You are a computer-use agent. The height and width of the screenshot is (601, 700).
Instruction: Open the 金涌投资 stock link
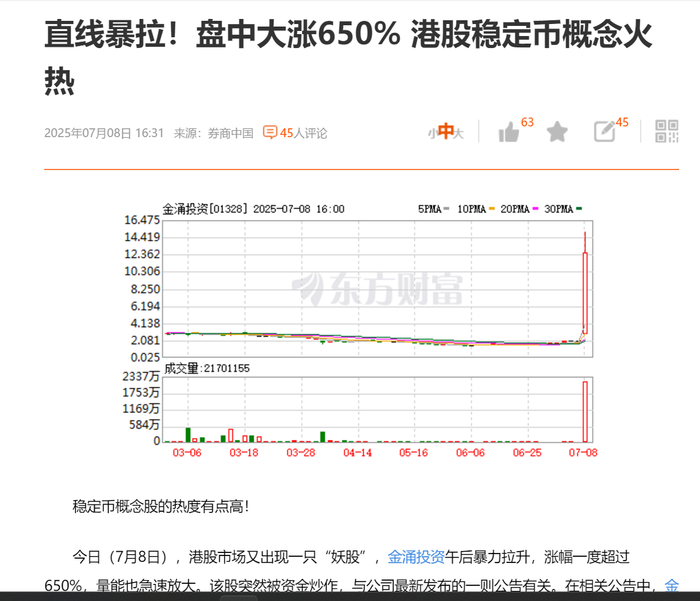[x=416, y=557]
